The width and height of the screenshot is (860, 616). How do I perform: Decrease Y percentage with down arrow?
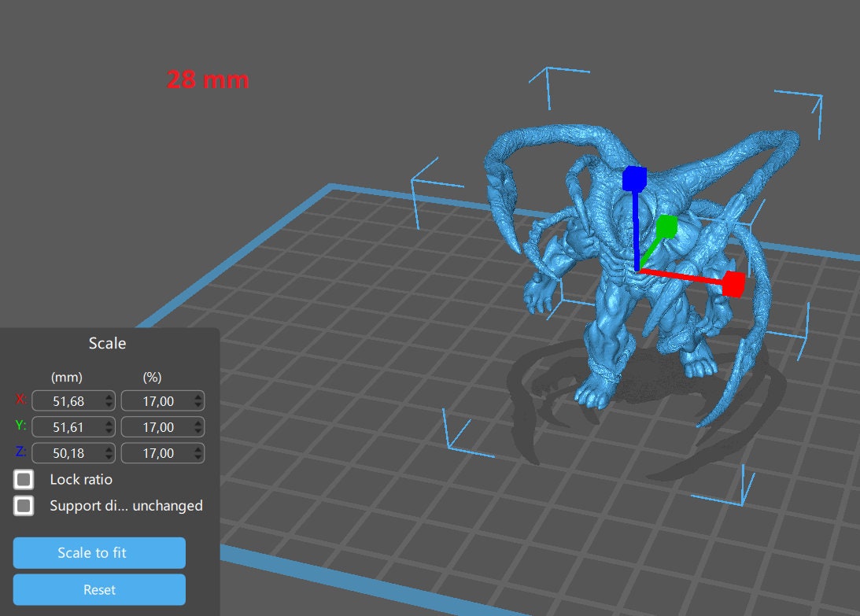click(197, 432)
